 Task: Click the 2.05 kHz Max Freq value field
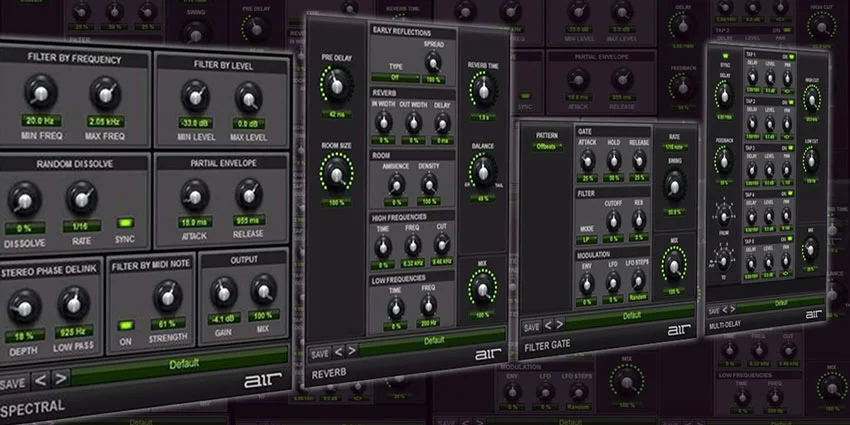[106, 121]
